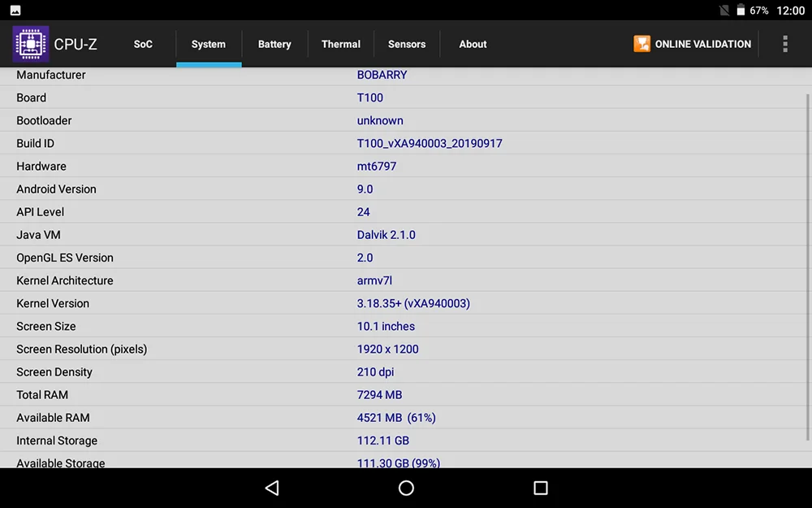This screenshot has height=508, width=812.
Task: Click Total RAM value 7294 MB
Action: point(379,394)
